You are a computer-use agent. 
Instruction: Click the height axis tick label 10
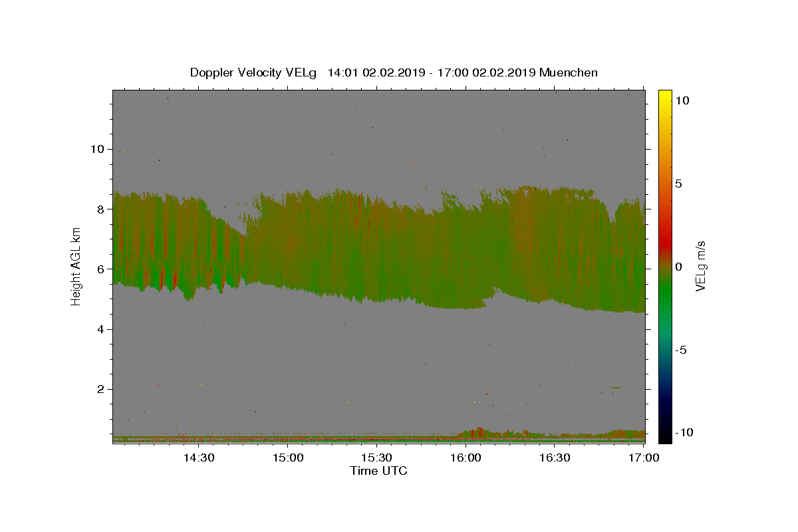tap(98, 149)
